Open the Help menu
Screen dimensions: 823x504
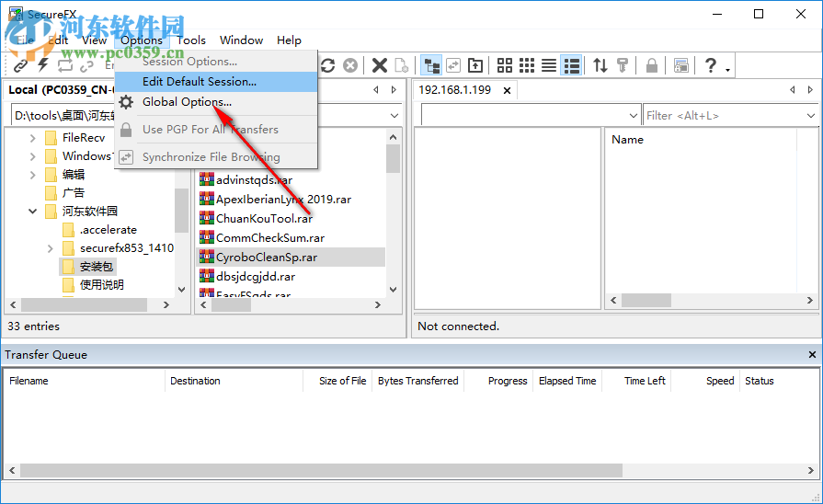click(289, 40)
